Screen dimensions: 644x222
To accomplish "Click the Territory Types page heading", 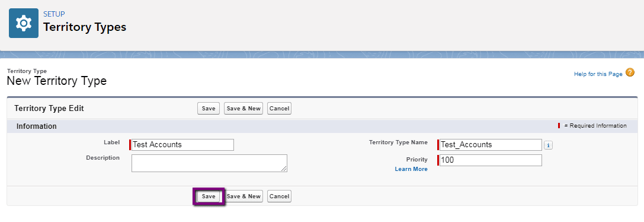I will point(85,27).
